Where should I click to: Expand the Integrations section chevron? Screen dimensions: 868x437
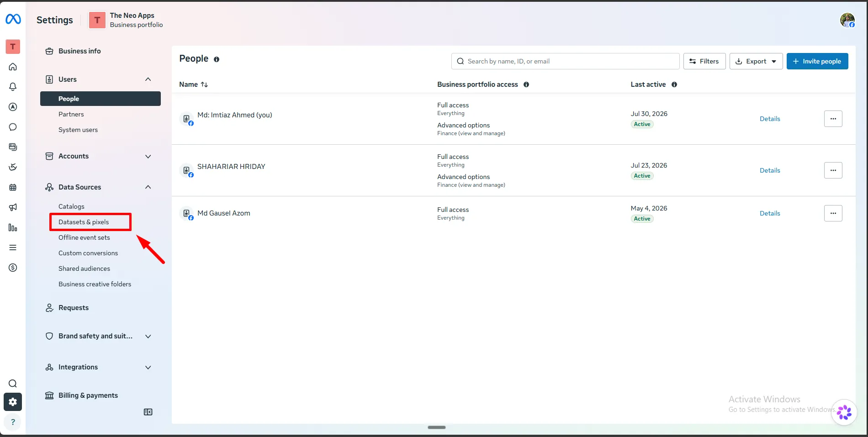[148, 367]
